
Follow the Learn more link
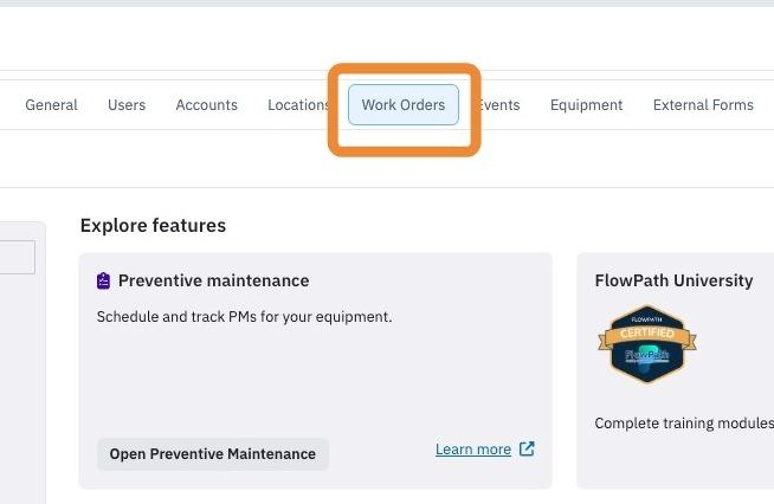[x=473, y=449]
